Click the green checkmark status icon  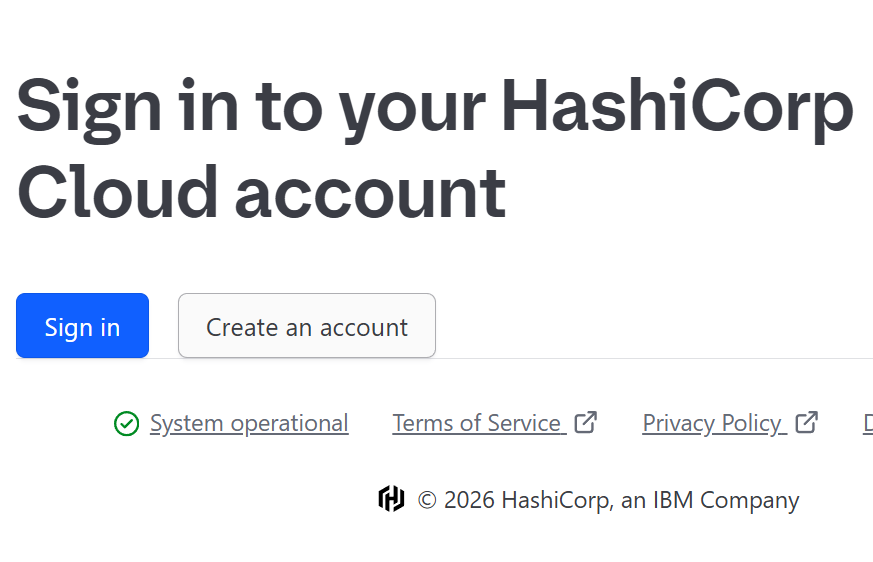126,424
